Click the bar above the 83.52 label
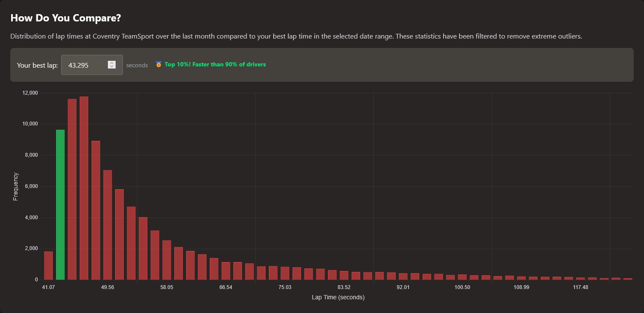Viewport: 644px width, 313px height. [x=344, y=275]
